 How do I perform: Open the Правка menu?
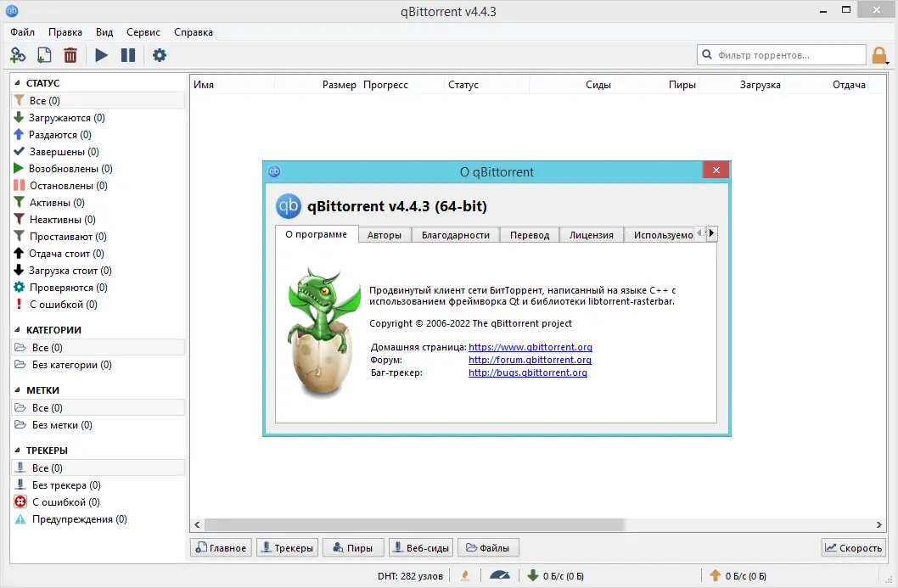(x=65, y=32)
